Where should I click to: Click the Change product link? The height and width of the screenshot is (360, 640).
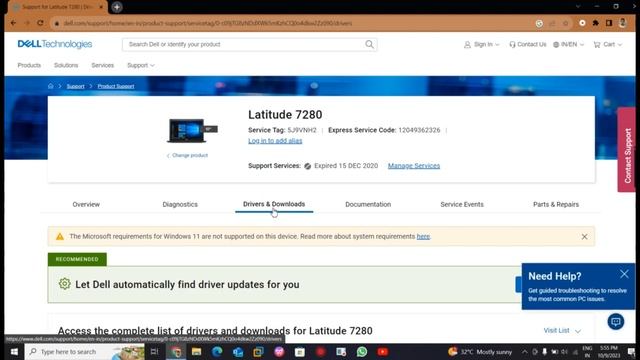pos(188,156)
